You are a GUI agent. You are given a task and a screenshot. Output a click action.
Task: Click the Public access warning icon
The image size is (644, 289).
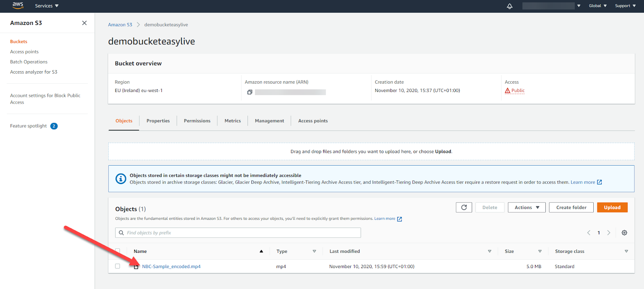point(508,91)
